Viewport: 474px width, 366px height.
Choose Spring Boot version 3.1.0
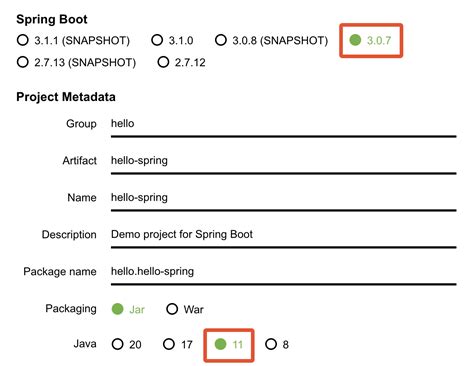pyautogui.click(x=172, y=40)
